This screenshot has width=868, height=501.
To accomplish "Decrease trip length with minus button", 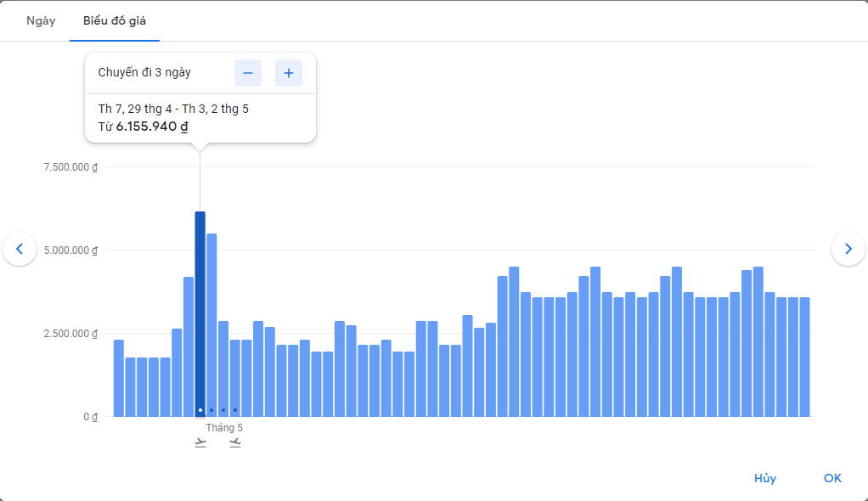I will pyautogui.click(x=248, y=73).
